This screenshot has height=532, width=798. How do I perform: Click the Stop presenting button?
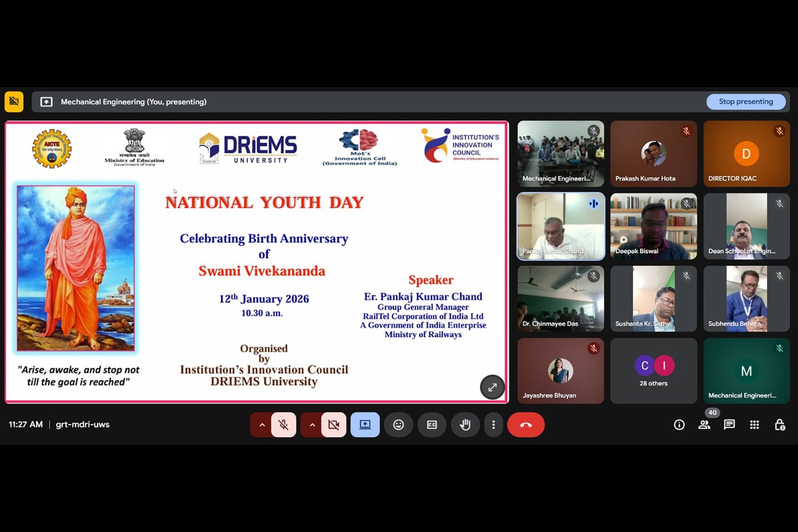click(745, 101)
